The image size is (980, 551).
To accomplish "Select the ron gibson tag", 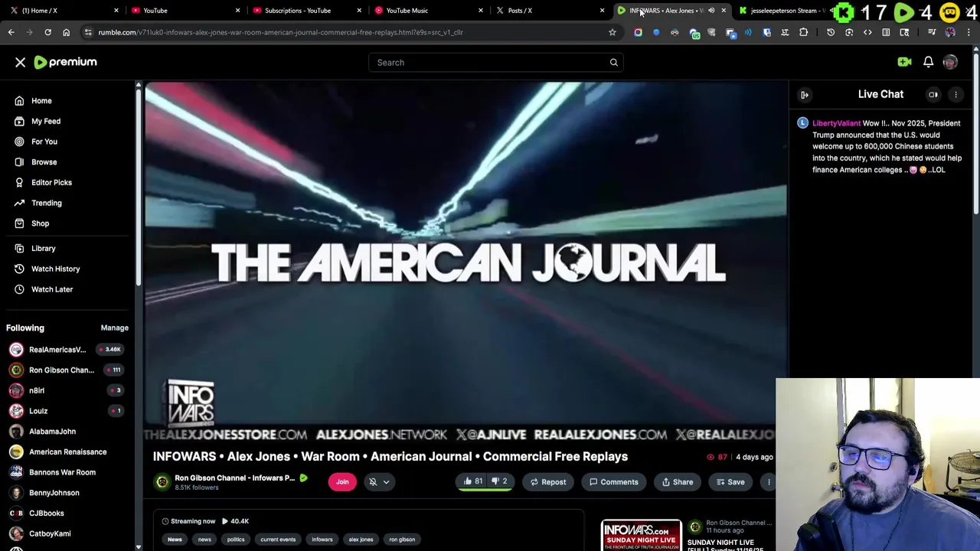I will (402, 540).
